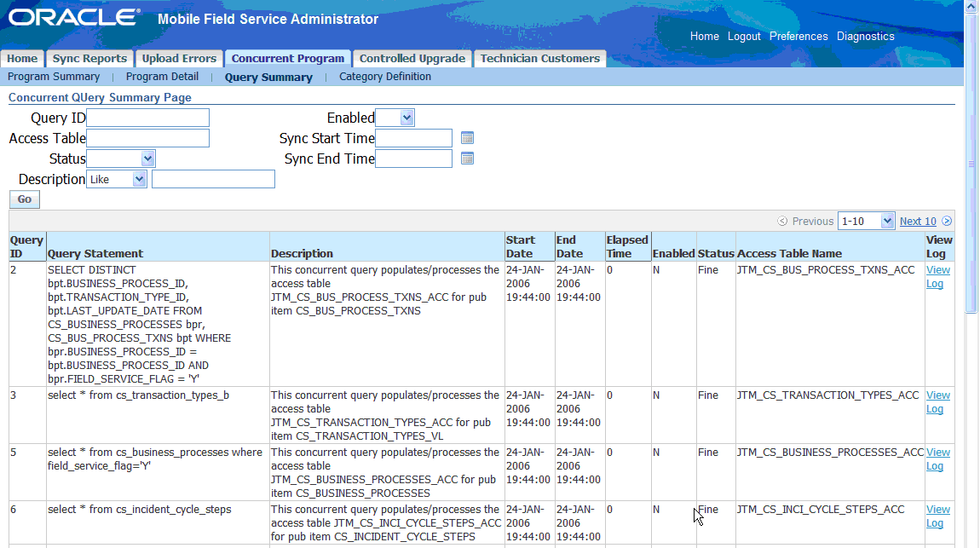Click the Next page arrow icon
This screenshot has width=980, height=548.
click(x=947, y=222)
